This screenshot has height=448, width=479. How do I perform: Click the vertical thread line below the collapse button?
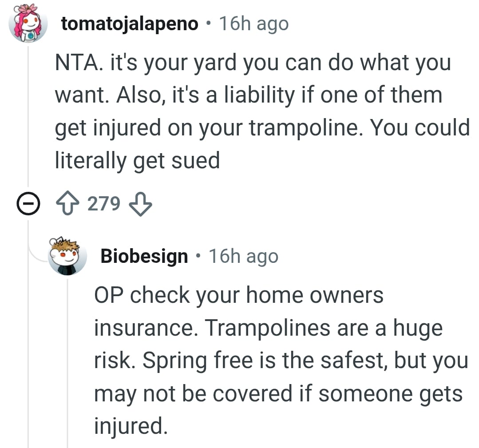tap(28, 329)
